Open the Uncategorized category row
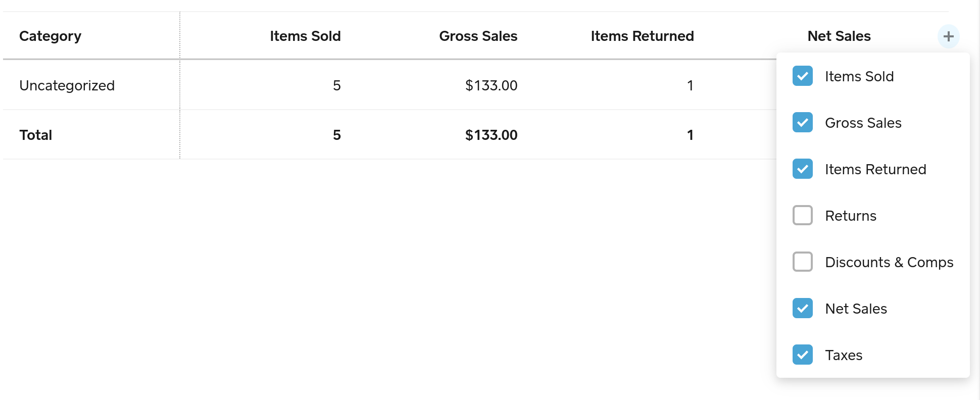 (x=67, y=86)
